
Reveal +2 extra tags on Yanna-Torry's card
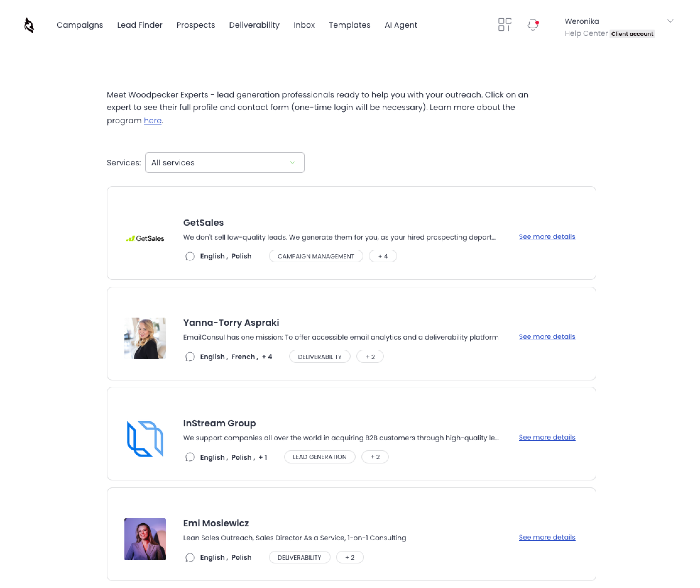click(x=370, y=356)
